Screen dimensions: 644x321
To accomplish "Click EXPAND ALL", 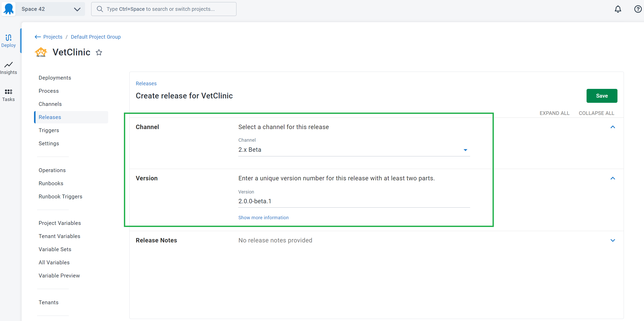I will pos(554,113).
